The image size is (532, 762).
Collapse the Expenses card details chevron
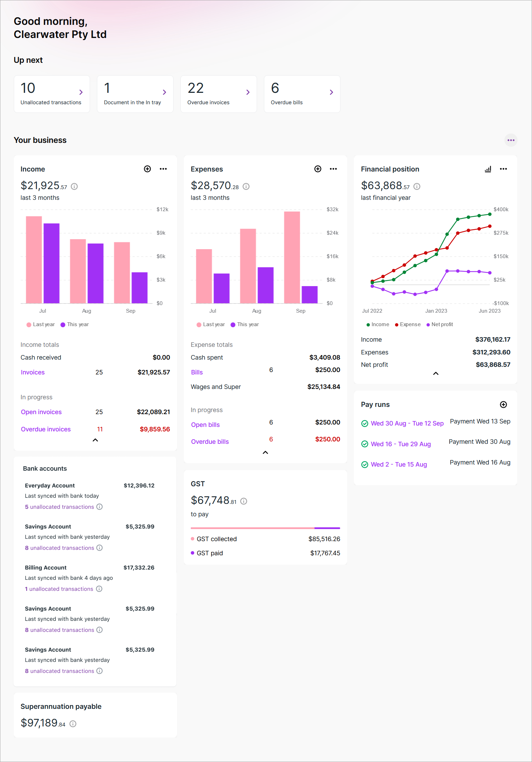[265, 452]
